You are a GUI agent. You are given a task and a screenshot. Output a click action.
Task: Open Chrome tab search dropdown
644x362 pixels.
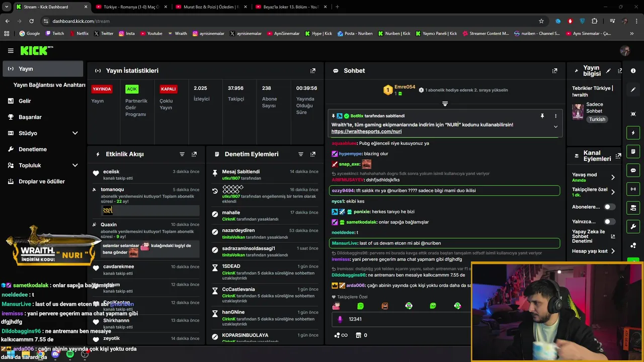coord(7,7)
